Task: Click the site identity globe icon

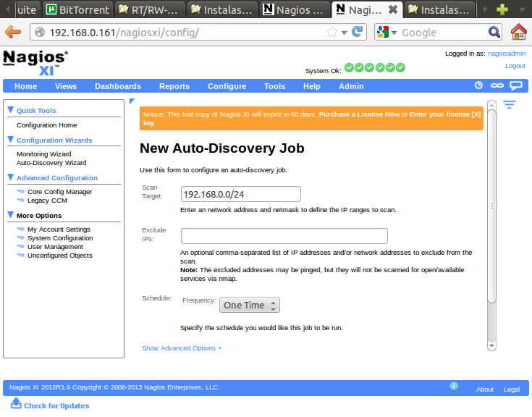Action: click(x=40, y=33)
